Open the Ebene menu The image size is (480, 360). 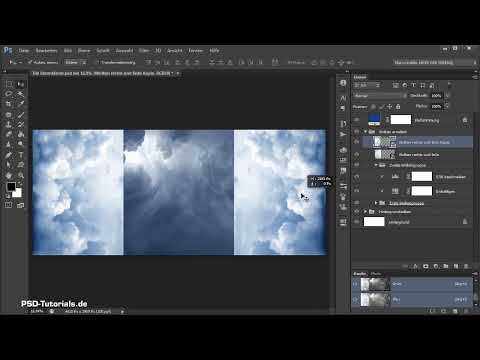coord(84,51)
